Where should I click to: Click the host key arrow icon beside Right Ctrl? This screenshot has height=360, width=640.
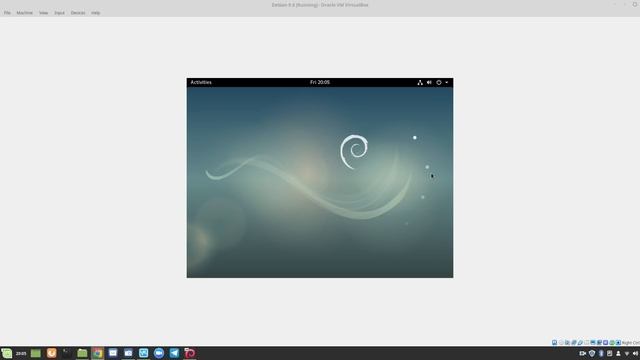[x=618, y=342]
